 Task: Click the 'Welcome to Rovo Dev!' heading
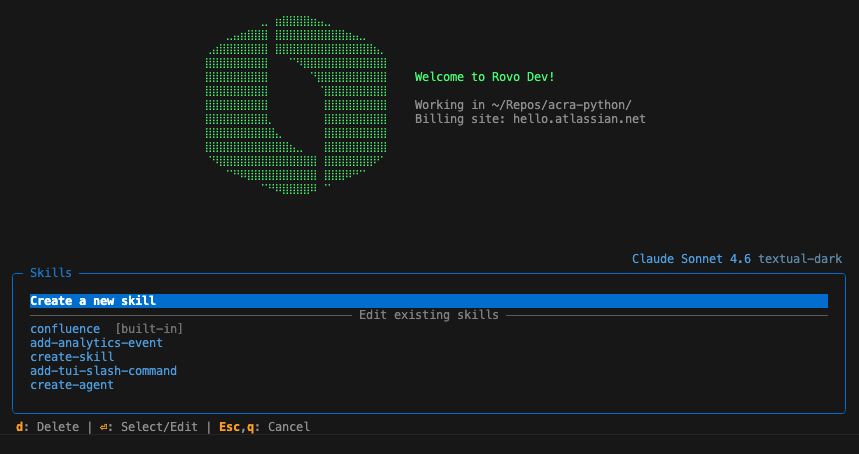coord(485,77)
